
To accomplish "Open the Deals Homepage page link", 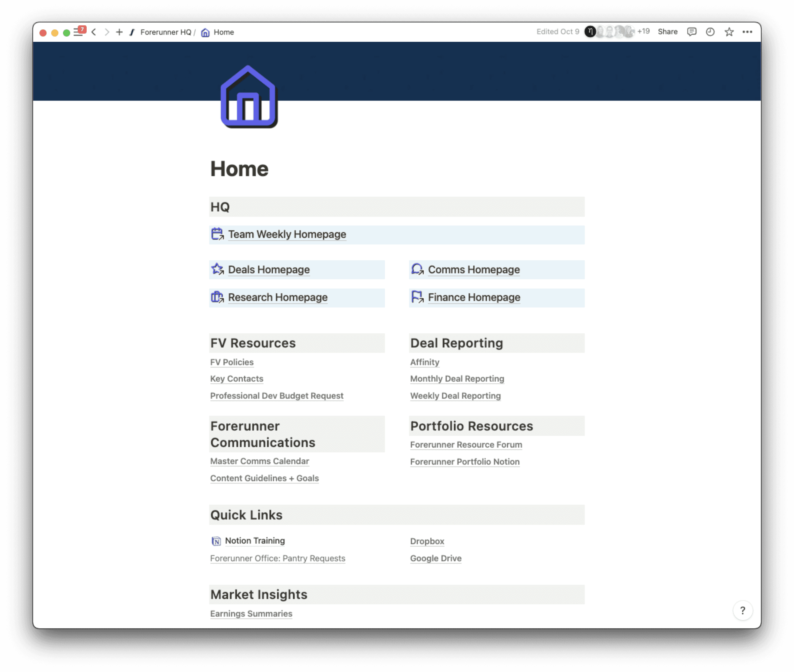I will 268,270.
